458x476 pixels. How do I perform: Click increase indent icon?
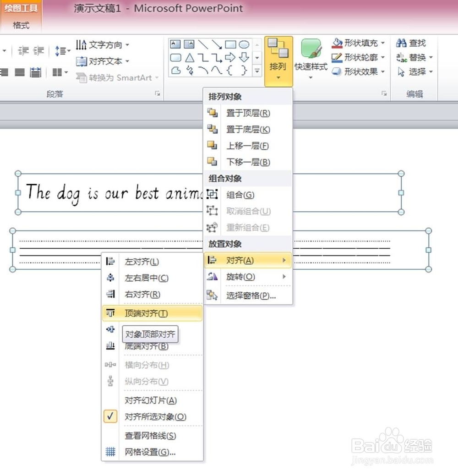click(39, 51)
